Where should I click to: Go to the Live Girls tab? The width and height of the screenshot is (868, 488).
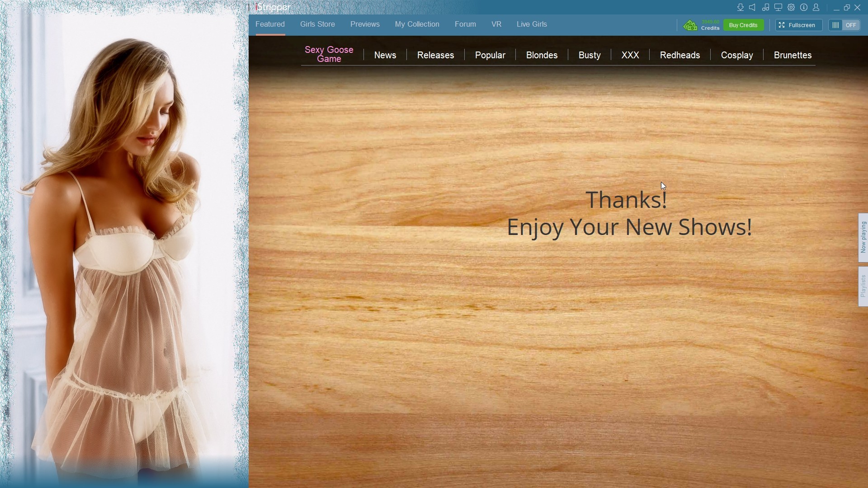coord(532,24)
